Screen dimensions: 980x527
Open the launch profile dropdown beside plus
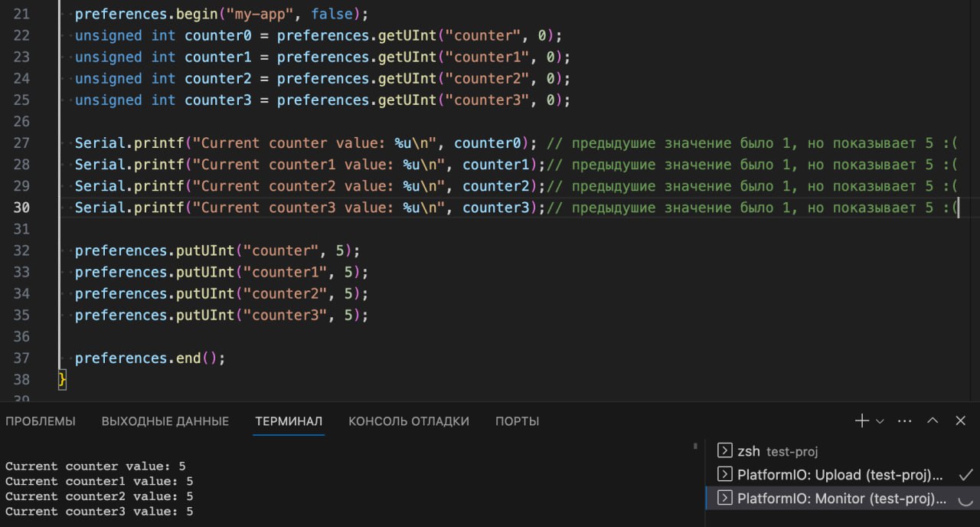(x=880, y=421)
